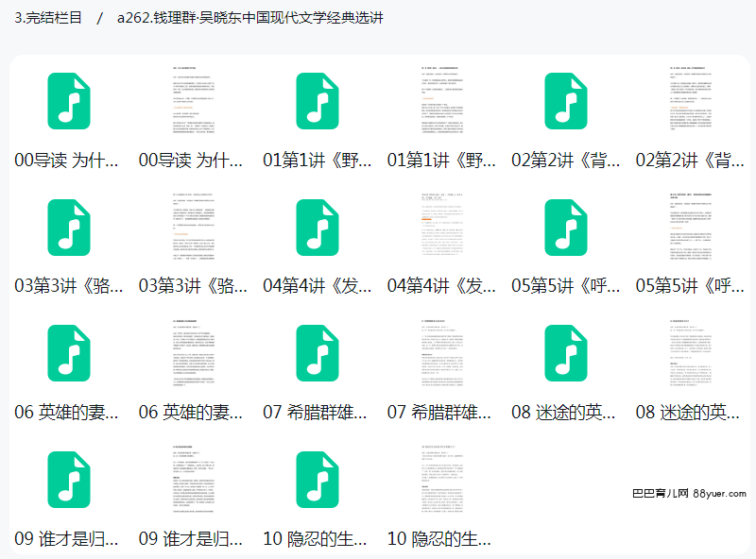The height and width of the screenshot is (559, 756).
Task: Open the 04第4讲 music note icon
Action: coord(317,228)
